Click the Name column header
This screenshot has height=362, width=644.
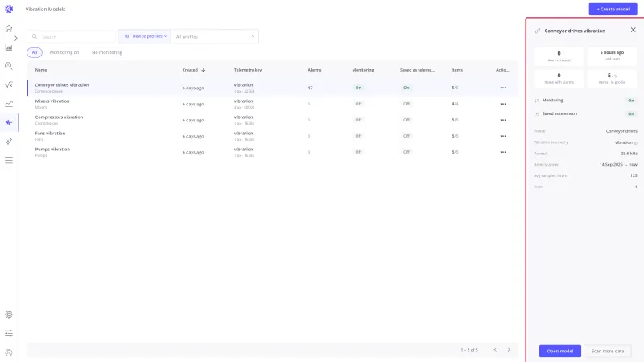(41, 70)
